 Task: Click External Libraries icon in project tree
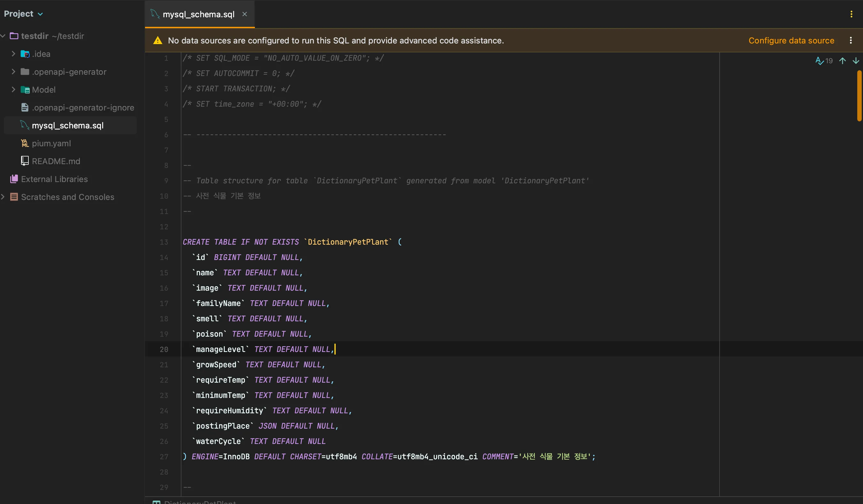tap(14, 179)
